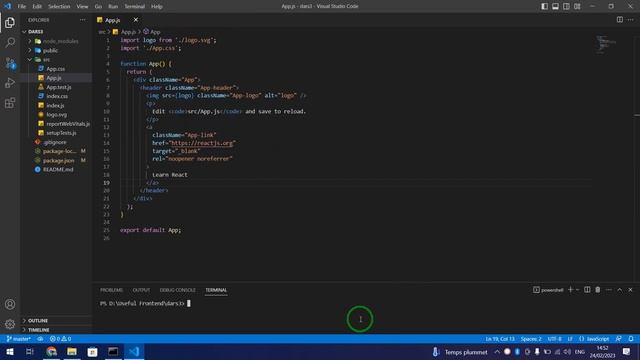The width and height of the screenshot is (640, 360).
Task: Open the Terminal menu
Action: click(135, 7)
